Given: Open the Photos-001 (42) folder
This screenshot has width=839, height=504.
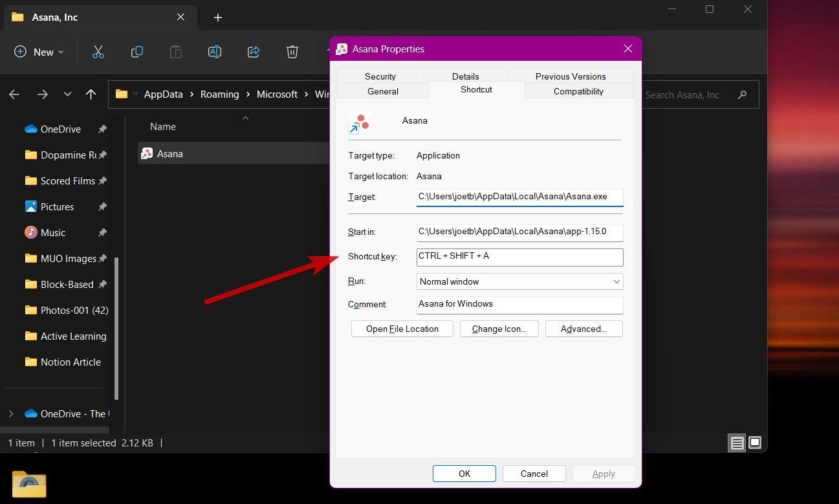Looking at the screenshot, I should click(66, 310).
